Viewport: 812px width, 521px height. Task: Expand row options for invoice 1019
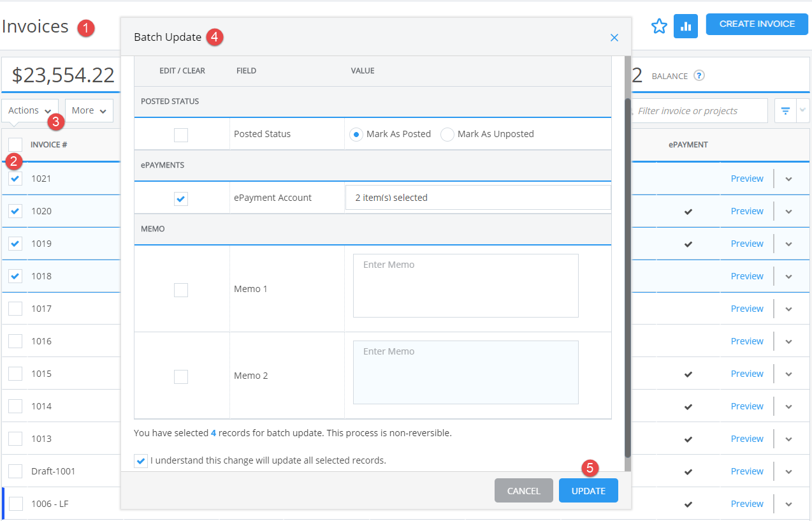[788, 244]
